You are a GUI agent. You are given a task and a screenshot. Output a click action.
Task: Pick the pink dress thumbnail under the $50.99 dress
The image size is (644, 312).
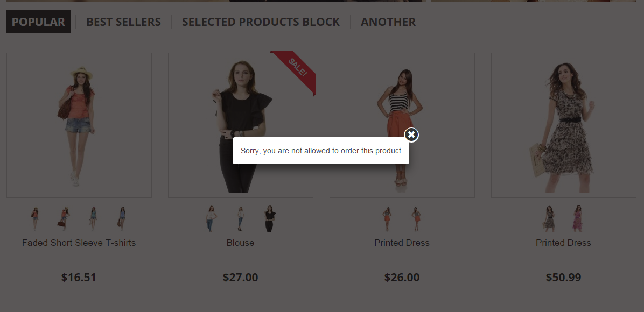578,218
